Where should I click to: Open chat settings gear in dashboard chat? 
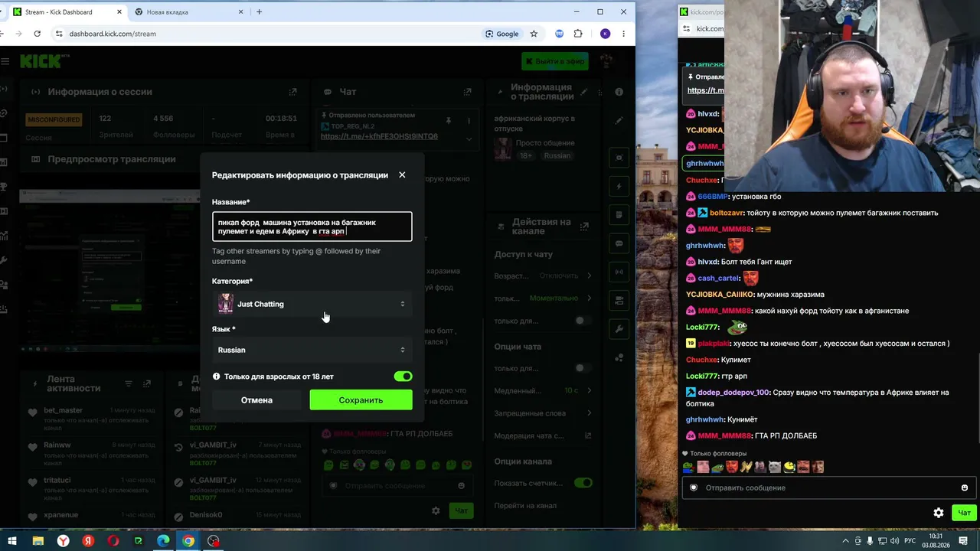pyautogui.click(x=436, y=510)
